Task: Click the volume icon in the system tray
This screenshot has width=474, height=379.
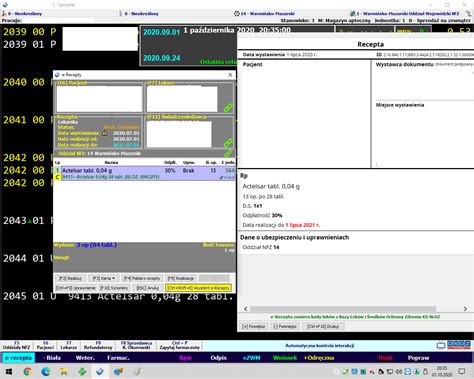Action: tap(399, 371)
